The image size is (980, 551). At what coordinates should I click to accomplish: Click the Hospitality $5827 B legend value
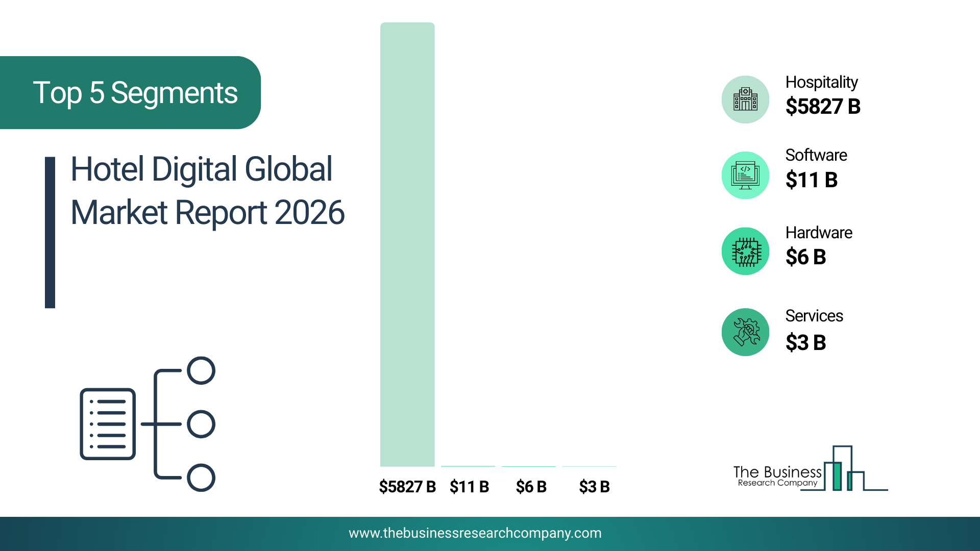click(823, 107)
